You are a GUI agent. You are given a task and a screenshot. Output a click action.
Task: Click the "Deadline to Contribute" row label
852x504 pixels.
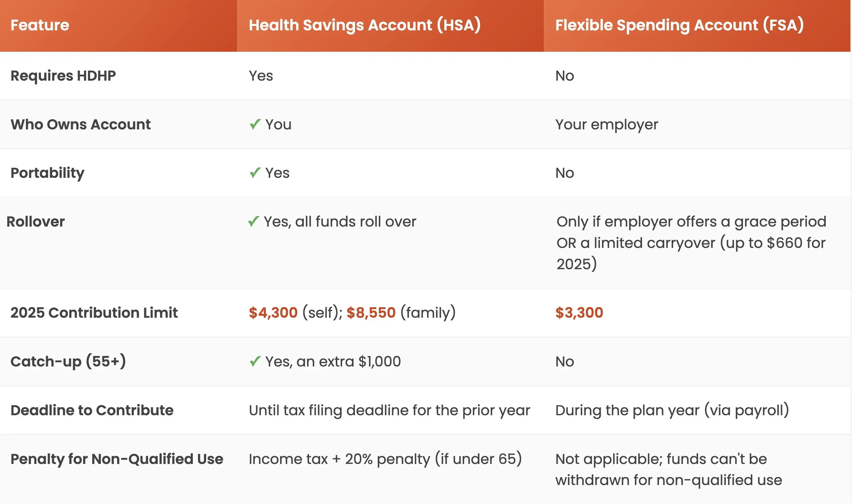tap(92, 410)
